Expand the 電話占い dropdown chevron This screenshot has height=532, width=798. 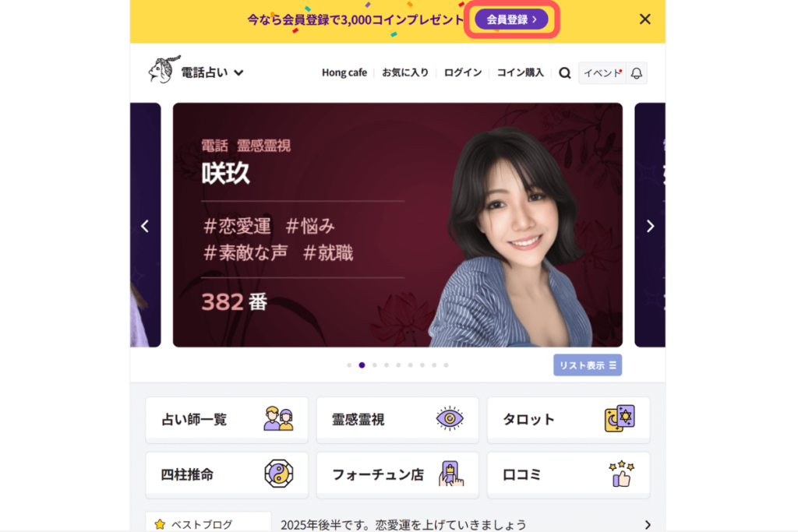pos(238,72)
